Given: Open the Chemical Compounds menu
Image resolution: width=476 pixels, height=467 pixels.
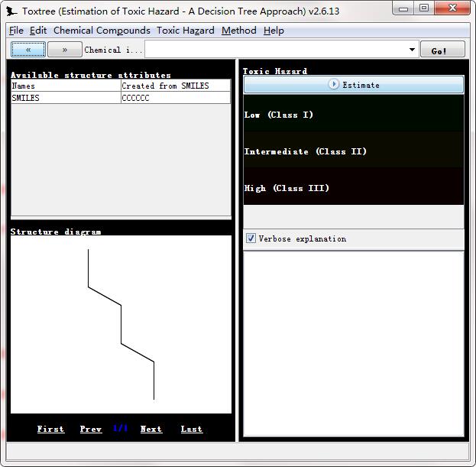Looking at the screenshot, I should coord(102,31).
